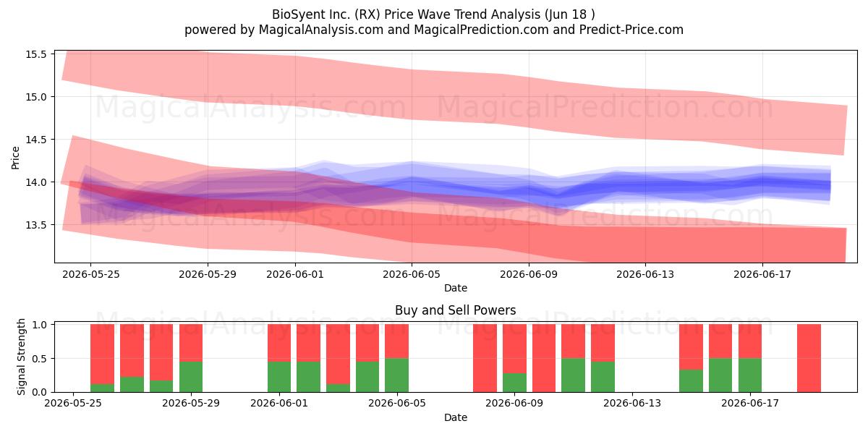
Task: Click the final all-red bar after 2026-06-17
Action: tap(809, 358)
